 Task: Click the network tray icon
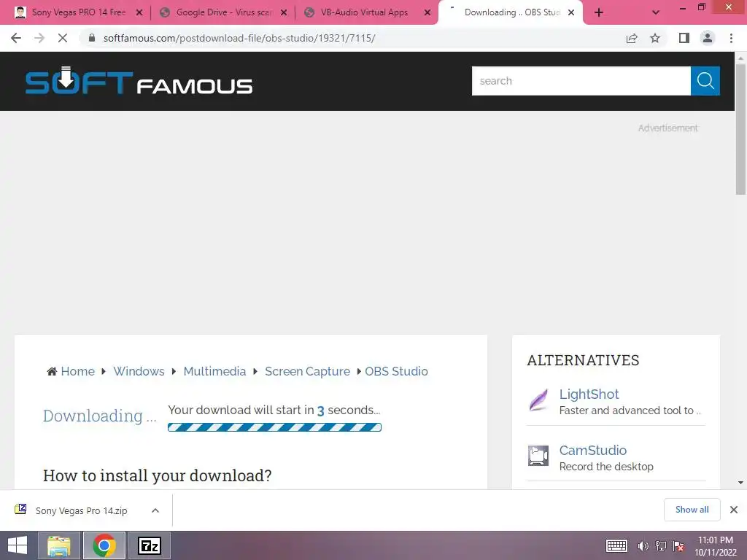(661, 546)
